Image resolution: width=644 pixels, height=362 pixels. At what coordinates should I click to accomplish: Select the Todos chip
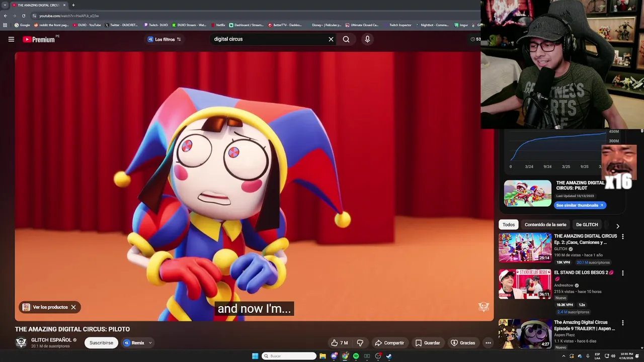(x=509, y=225)
